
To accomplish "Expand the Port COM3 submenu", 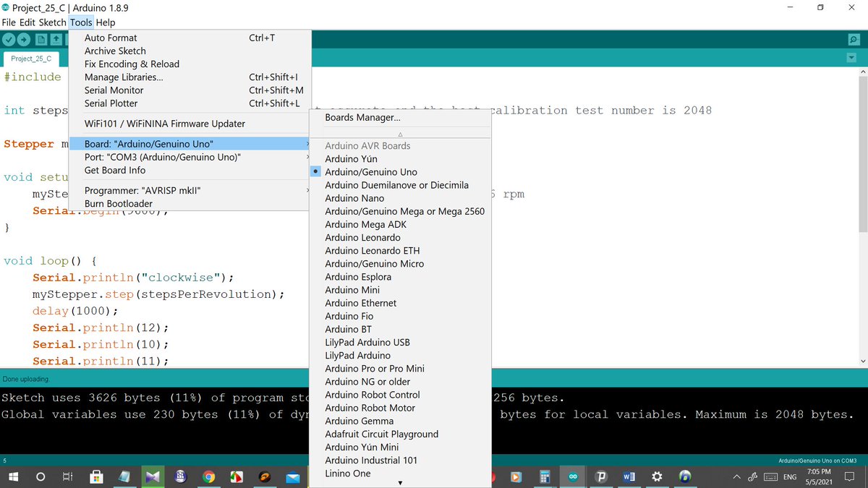I will pos(190,157).
